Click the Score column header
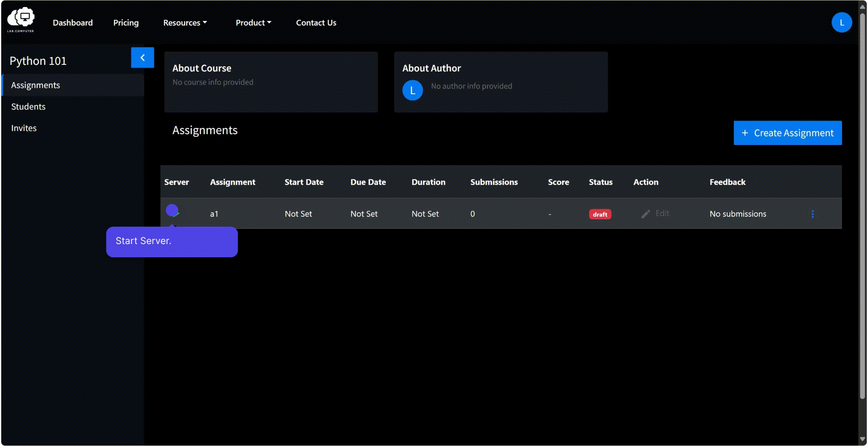Screen dimensions: 868x446 pos(558,182)
